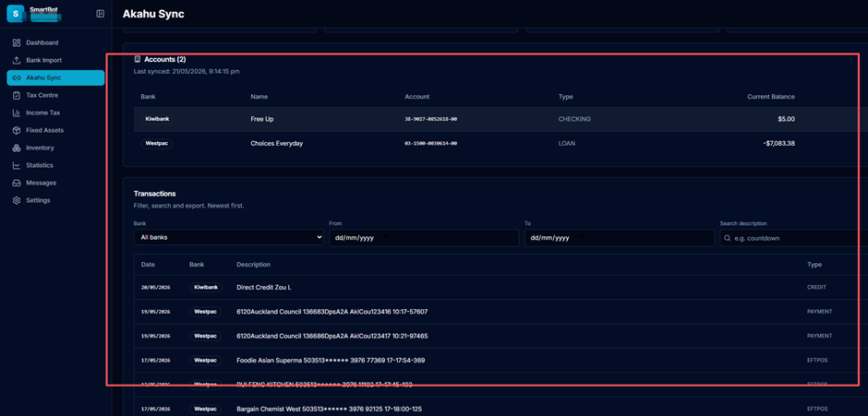Click Last synced timestamp text

pyautogui.click(x=187, y=71)
